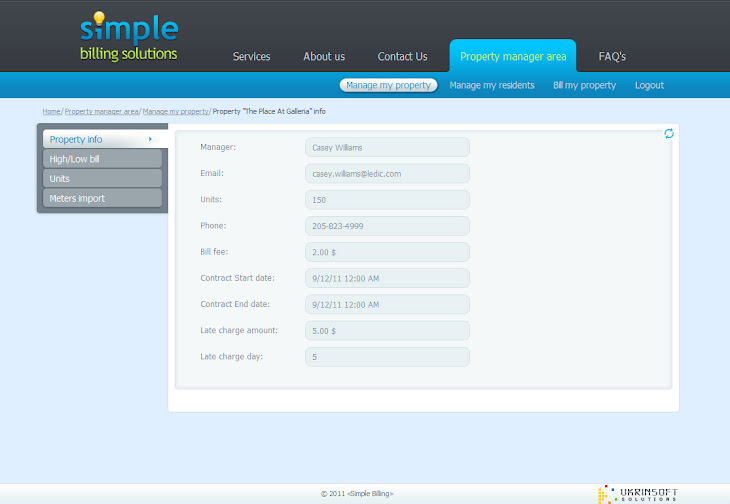Select the Property manager area tab
730x504 pixels.
513,56
